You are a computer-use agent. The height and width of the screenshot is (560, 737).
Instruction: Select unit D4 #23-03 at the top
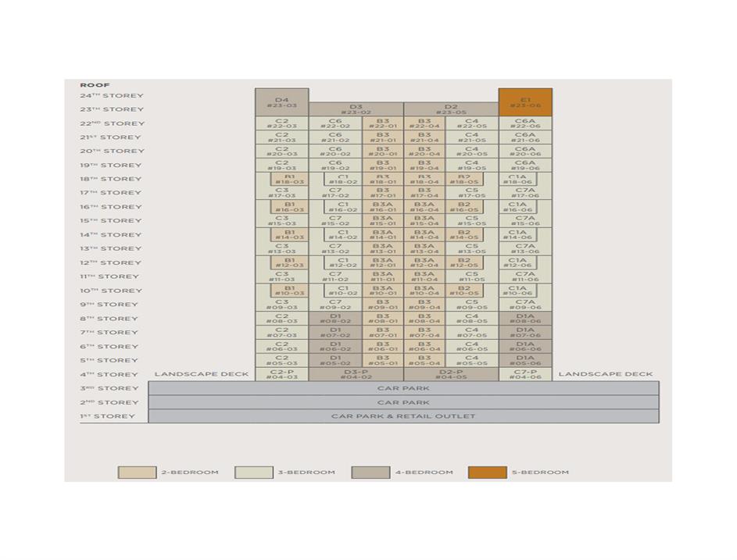[282, 102]
